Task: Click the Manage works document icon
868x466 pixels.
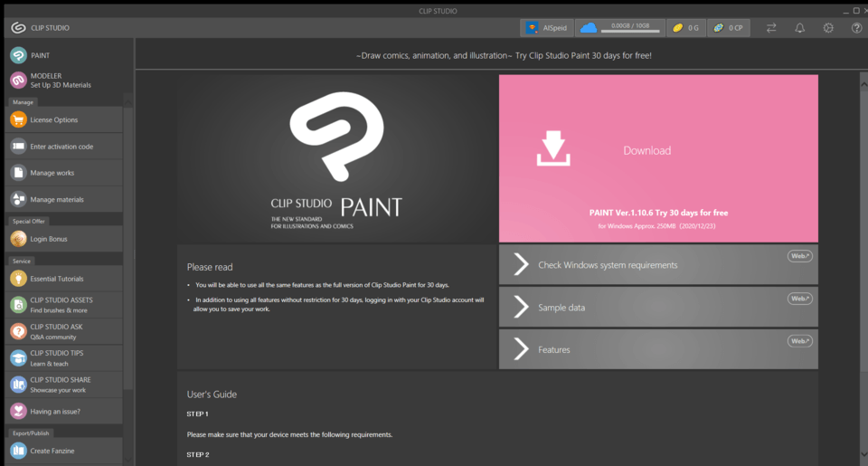Action: point(18,173)
